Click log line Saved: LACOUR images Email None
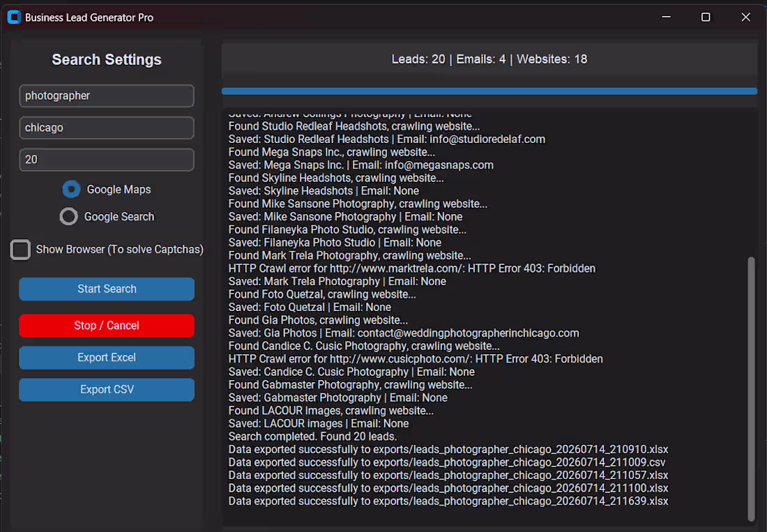Screen dimensions: 767x532 tap(319, 423)
